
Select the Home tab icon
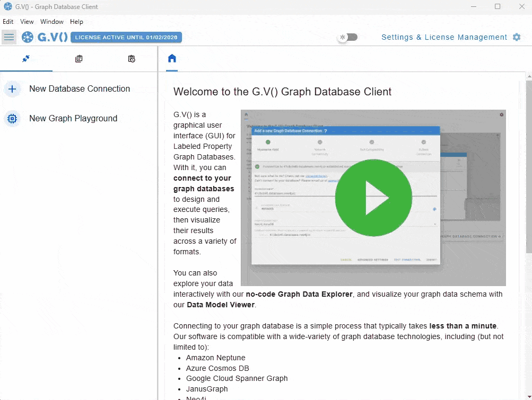172,59
